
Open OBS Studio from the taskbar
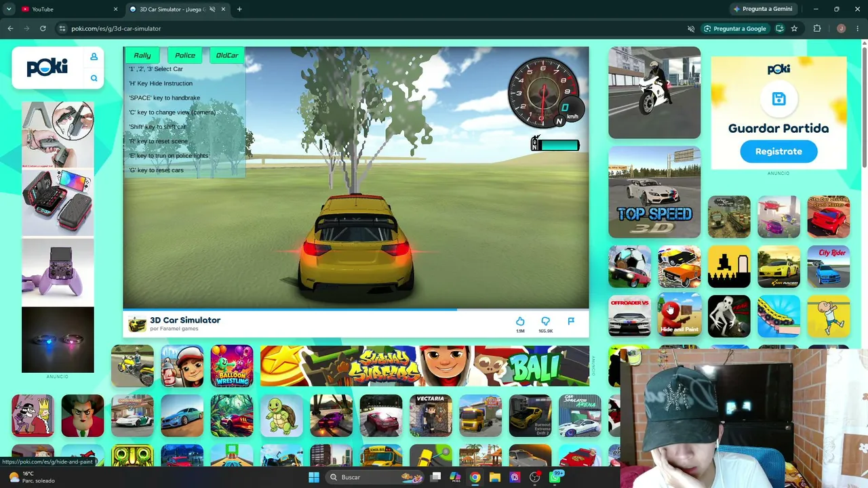pyautogui.click(x=535, y=477)
